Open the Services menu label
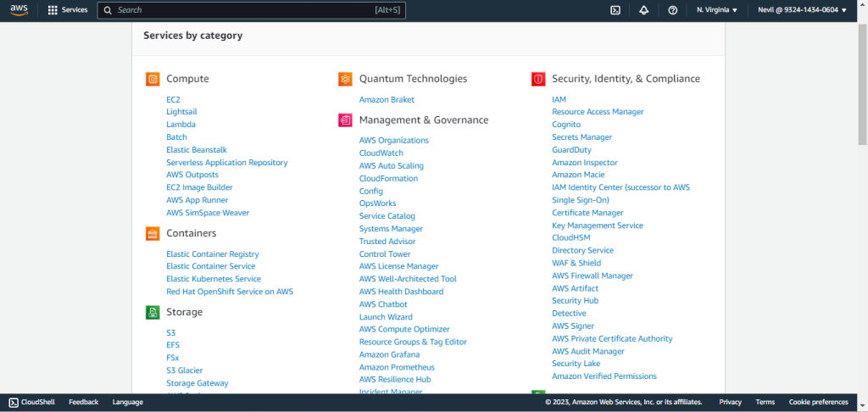 [75, 10]
